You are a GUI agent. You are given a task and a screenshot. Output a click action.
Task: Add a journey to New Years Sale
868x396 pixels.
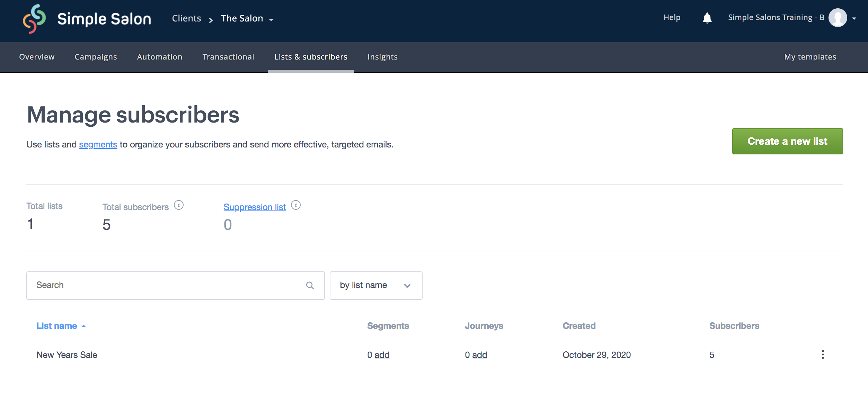[x=479, y=355]
